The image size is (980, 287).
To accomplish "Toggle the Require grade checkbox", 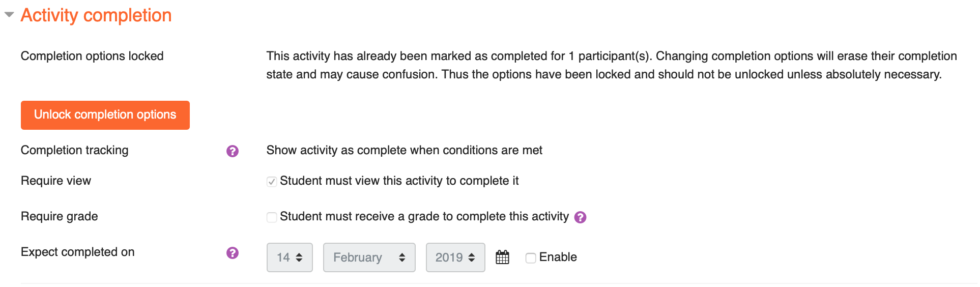I will (272, 217).
